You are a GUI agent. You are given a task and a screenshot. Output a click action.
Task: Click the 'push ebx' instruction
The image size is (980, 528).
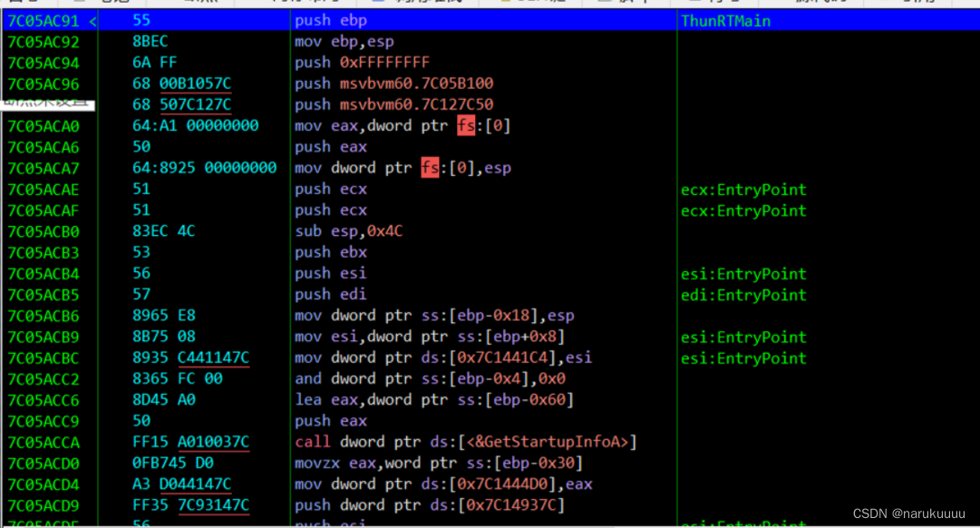pyautogui.click(x=331, y=253)
